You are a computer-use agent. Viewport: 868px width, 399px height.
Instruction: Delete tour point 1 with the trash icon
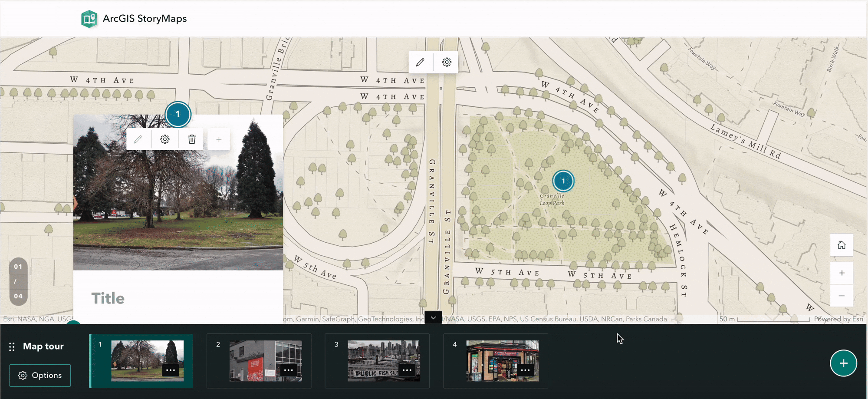(x=191, y=139)
